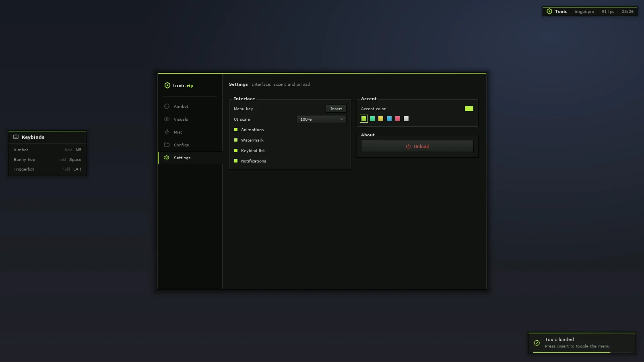The height and width of the screenshot is (362, 644).
Task: Select the Settings tab label
Action: point(182,158)
